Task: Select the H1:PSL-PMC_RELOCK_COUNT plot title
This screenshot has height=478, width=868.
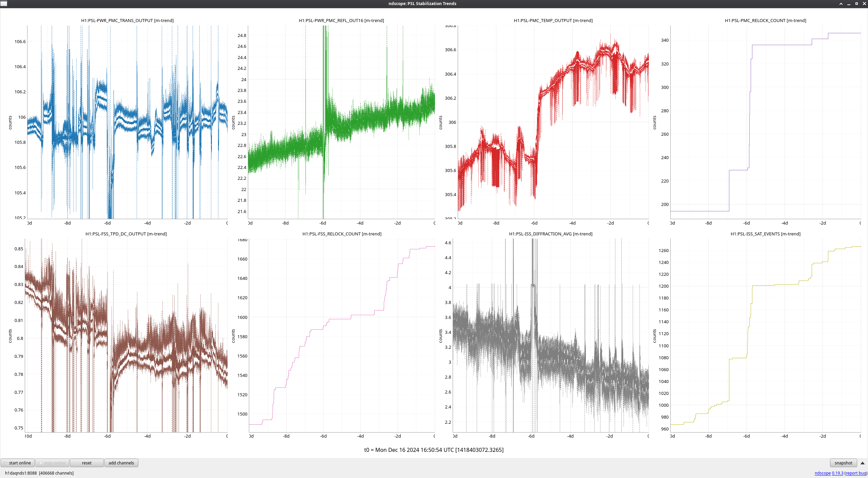Action: (765, 20)
